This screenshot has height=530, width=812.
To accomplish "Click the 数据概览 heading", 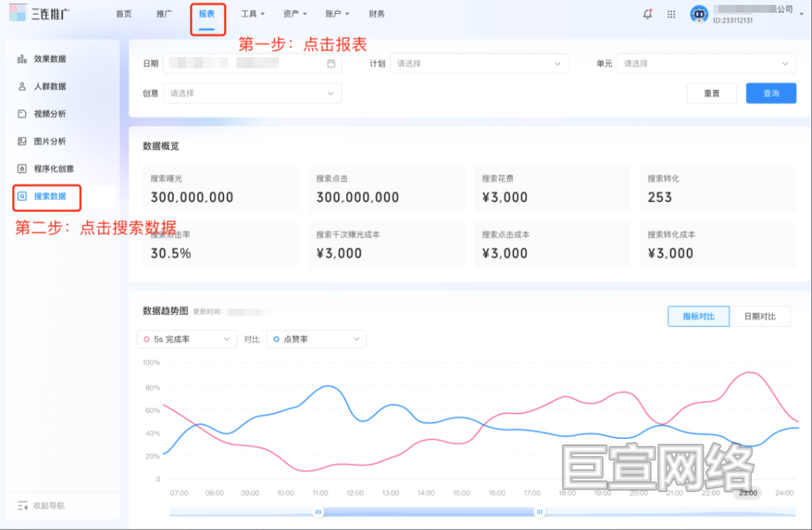I will 161,146.
